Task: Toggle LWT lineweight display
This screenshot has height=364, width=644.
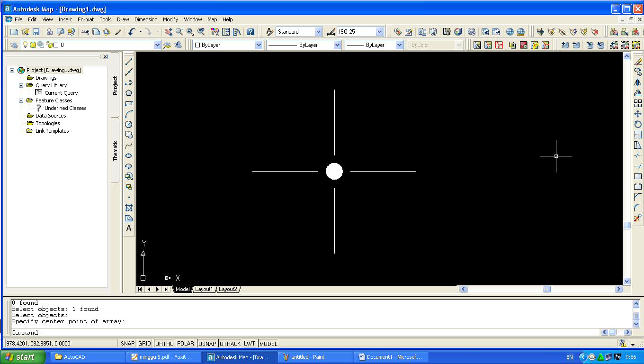Action: pyautogui.click(x=250, y=344)
